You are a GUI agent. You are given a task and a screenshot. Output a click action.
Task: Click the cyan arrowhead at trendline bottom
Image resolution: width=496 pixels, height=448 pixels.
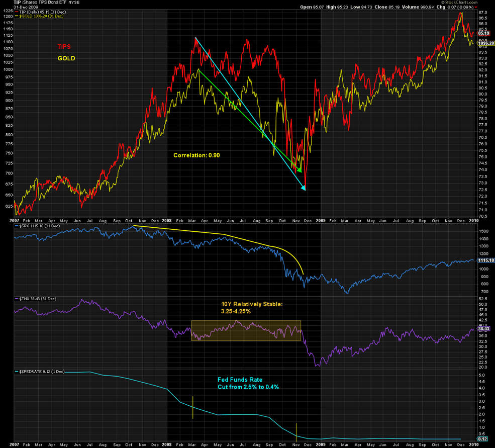click(304, 188)
